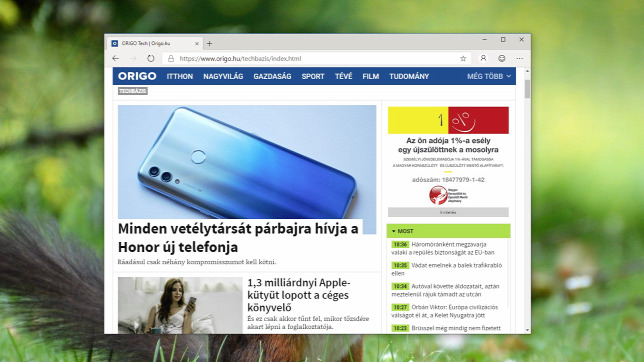
Task: Open the browser settings ellipsis menu
Action: click(520, 58)
